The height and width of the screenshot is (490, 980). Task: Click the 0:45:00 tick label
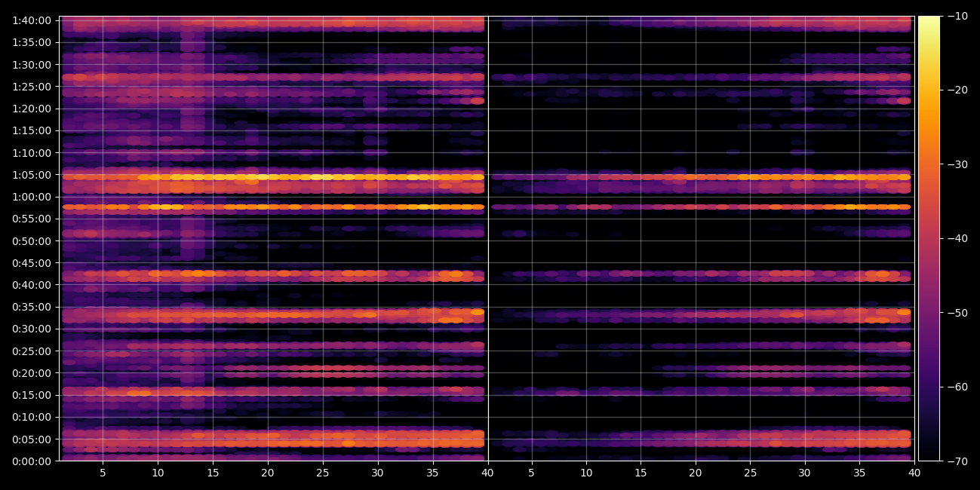click(32, 263)
